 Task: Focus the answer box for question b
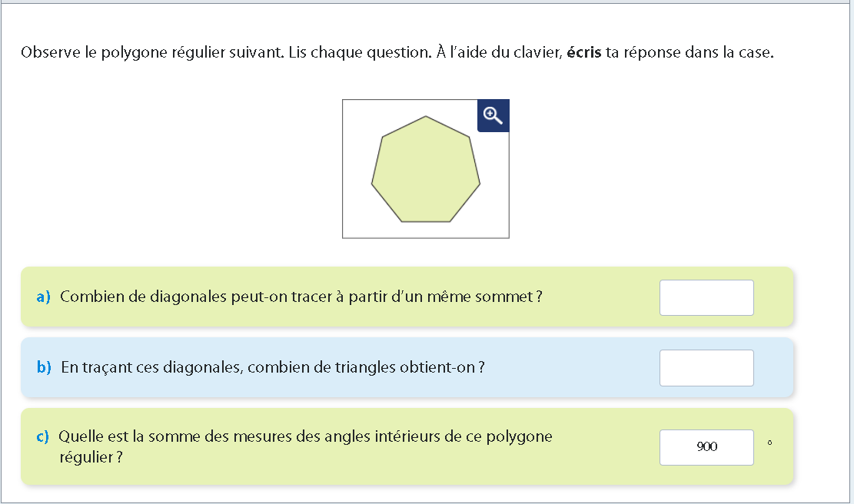[706, 368]
